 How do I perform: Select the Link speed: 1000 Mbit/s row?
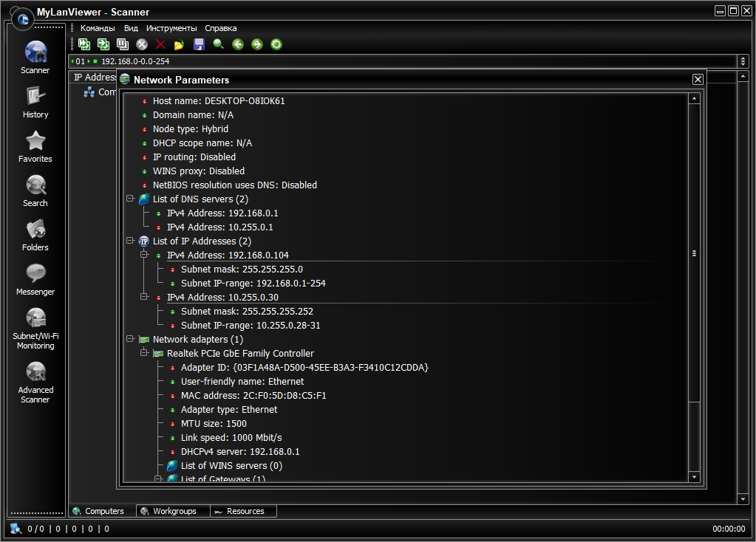tap(231, 438)
